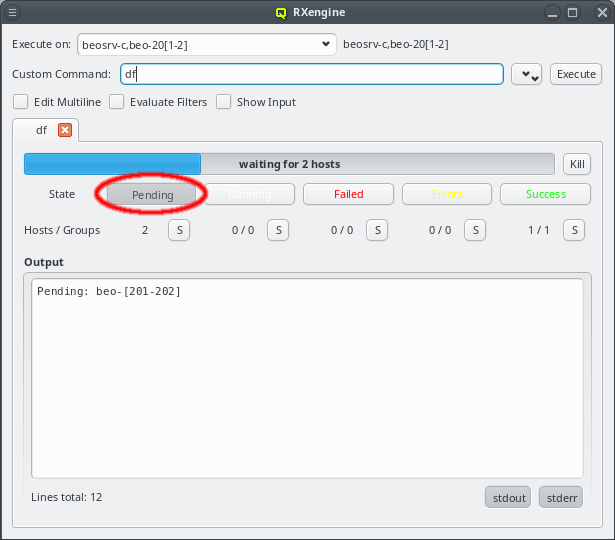Close the df tab with red X icon

(x=65, y=130)
